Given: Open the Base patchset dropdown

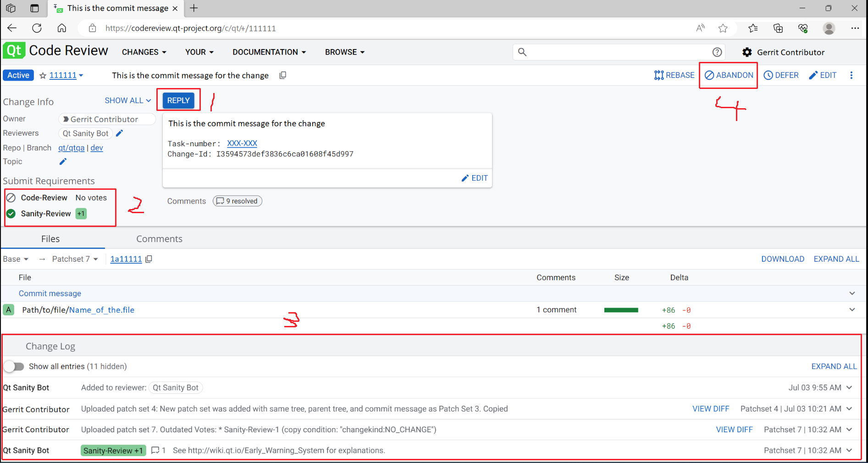Looking at the screenshot, I should click(16, 259).
